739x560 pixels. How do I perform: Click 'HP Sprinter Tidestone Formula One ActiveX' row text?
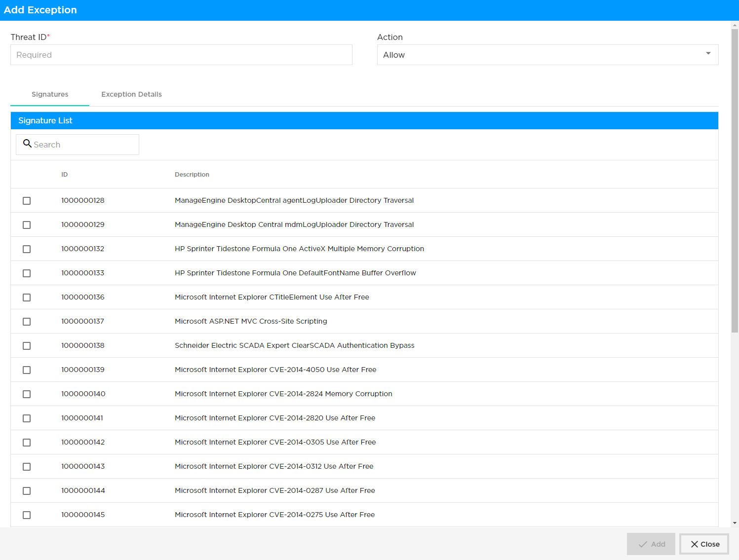click(x=300, y=249)
